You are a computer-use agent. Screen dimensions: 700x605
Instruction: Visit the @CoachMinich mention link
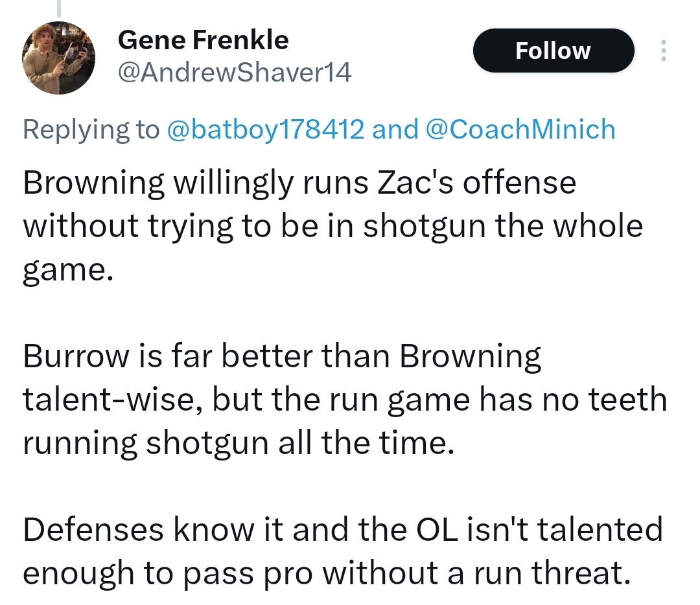pyautogui.click(x=520, y=129)
